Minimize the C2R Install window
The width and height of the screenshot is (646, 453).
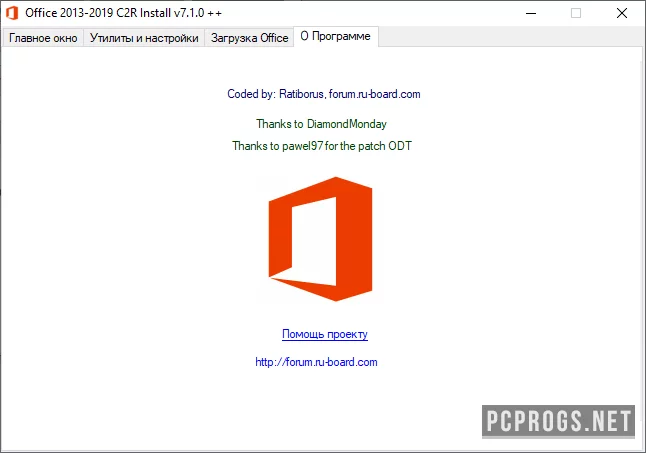[x=531, y=13]
